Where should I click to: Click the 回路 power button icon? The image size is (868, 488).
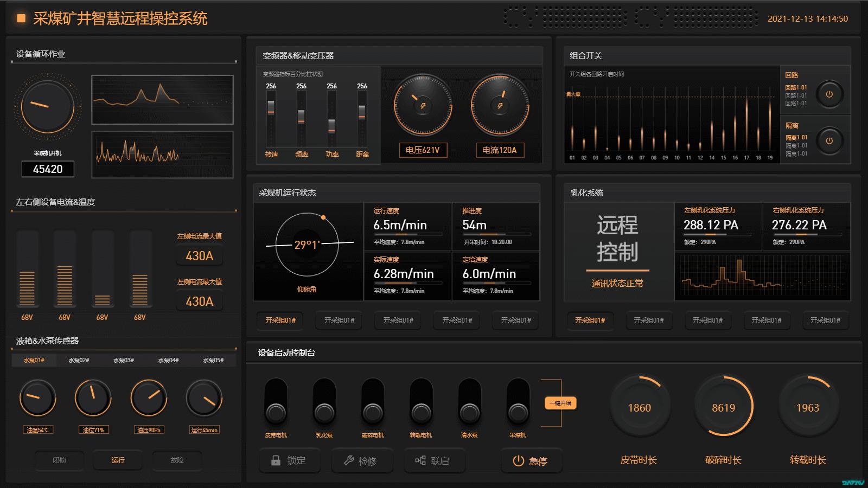(829, 94)
